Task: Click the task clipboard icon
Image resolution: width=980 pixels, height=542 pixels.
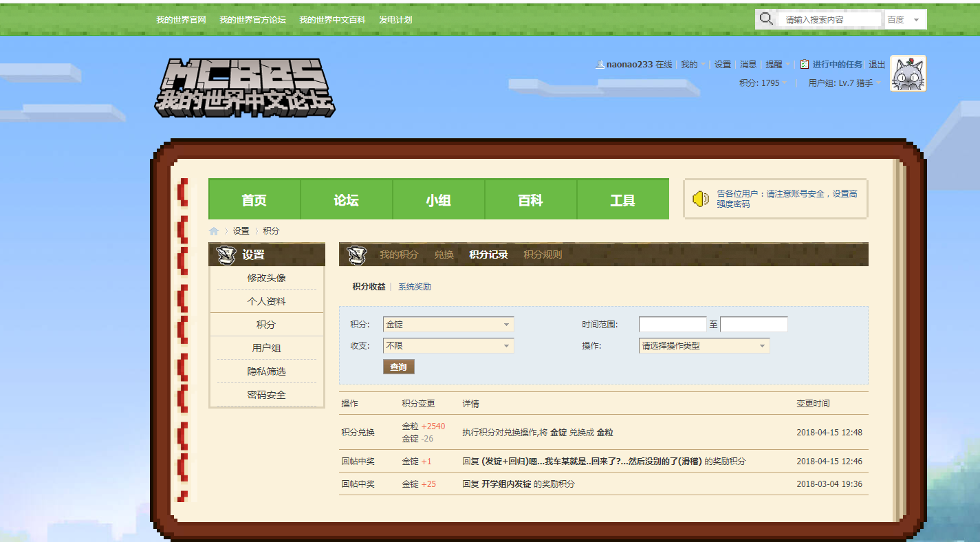Action: pos(804,64)
